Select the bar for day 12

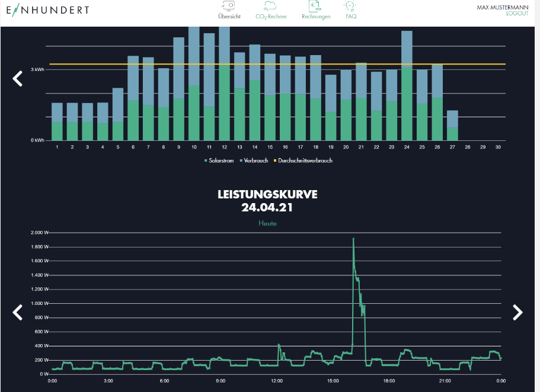coord(224,83)
